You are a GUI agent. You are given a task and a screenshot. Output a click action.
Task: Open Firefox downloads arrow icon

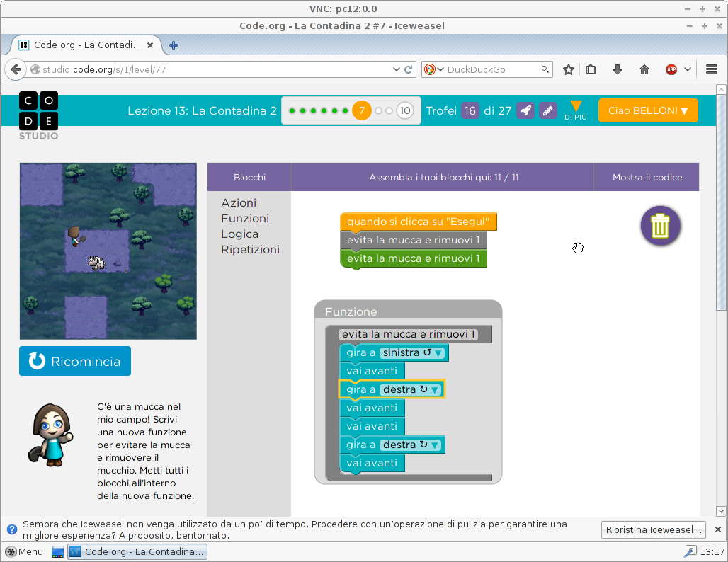tap(617, 69)
